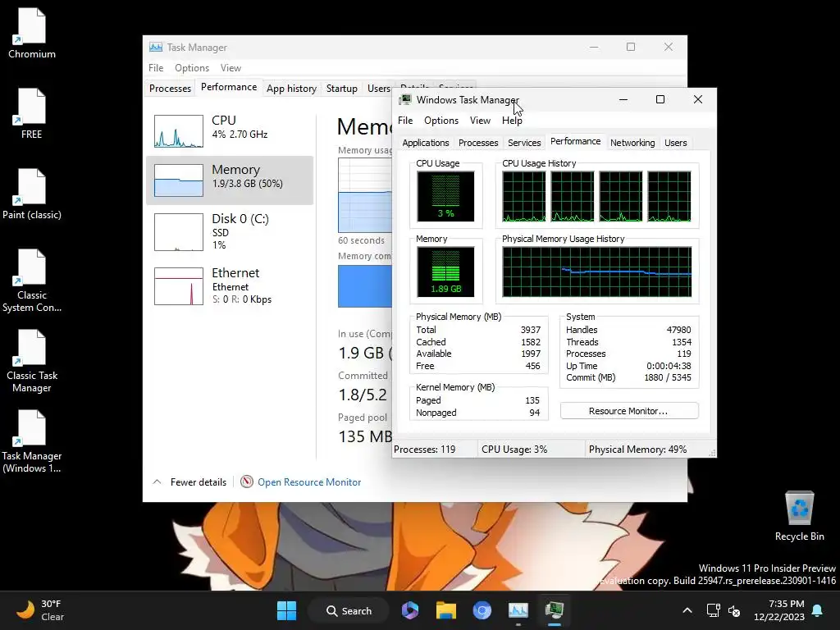840x630 pixels.
Task: Open Options menu in background Task Manager
Action: pyautogui.click(x=192, y=68)
